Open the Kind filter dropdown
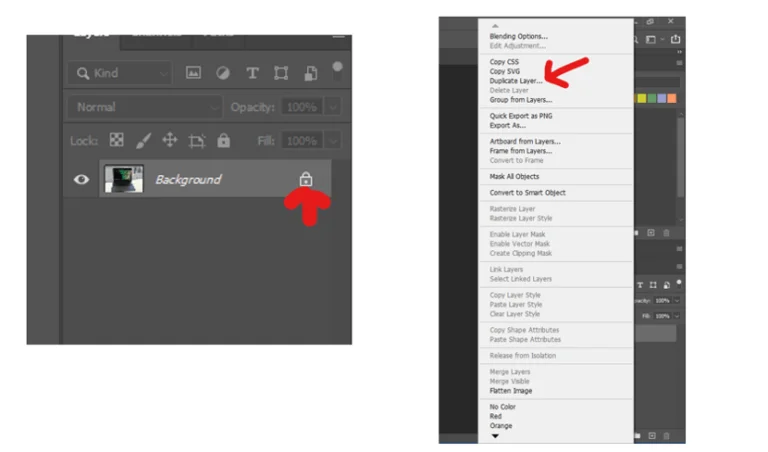Screen dimensions: 768x452 click(x=119, y=73)
